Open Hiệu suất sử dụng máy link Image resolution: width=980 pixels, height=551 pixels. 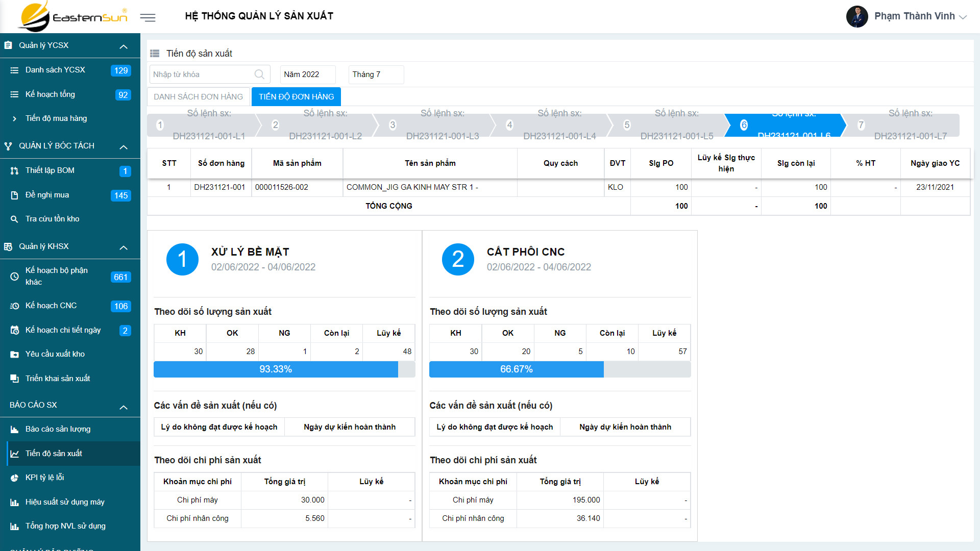tap(65, 502)
